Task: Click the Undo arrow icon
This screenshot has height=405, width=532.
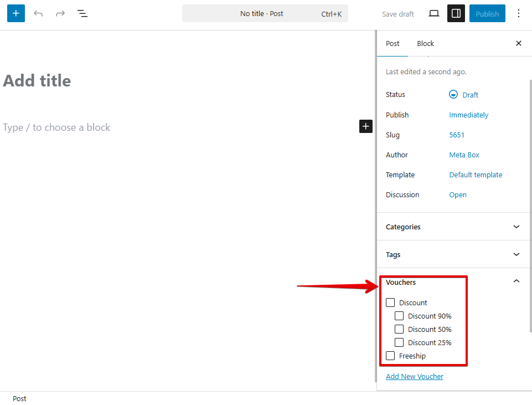Action: tap(38, 13)
